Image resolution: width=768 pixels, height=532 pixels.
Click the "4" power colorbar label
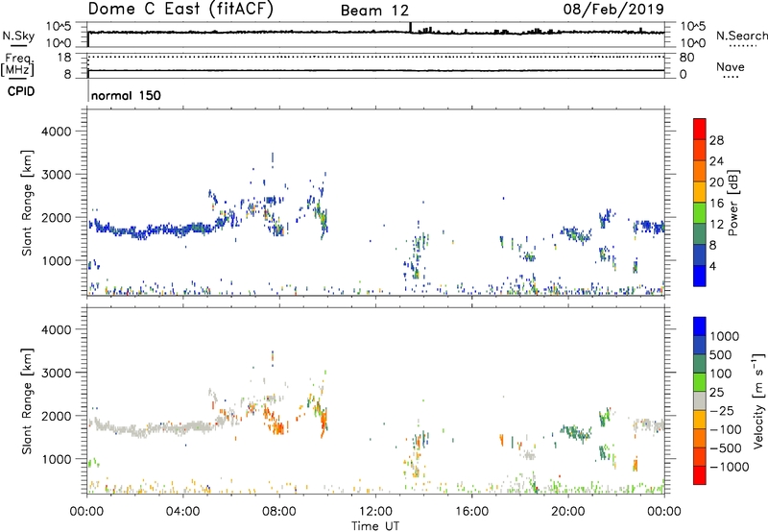pyautogui.click(x=712, y=266)
